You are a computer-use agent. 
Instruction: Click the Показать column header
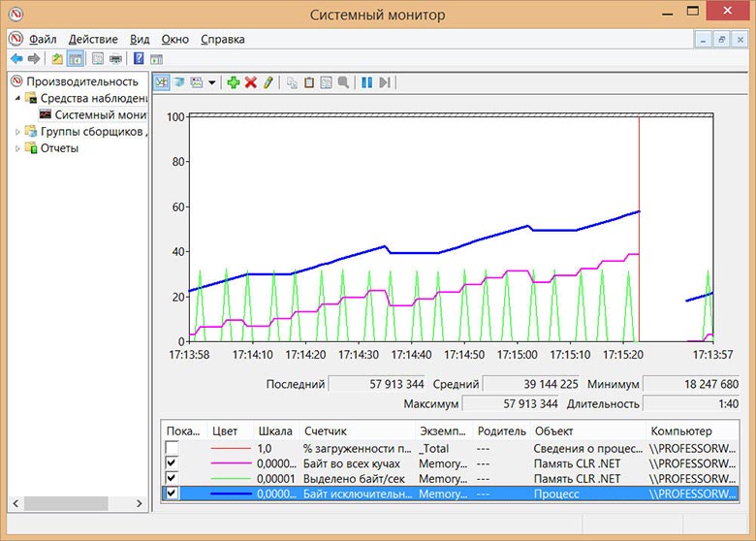(x=183, y=431)
